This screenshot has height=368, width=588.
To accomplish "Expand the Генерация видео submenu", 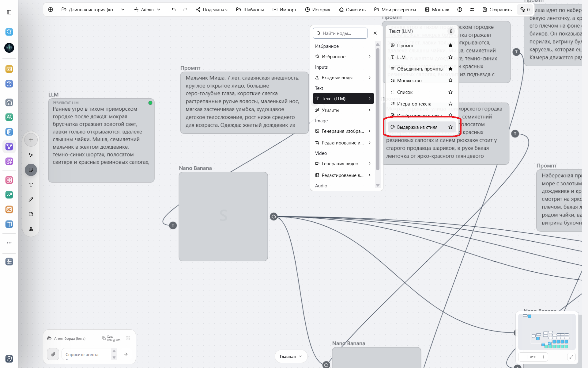I will click(343, 164).
